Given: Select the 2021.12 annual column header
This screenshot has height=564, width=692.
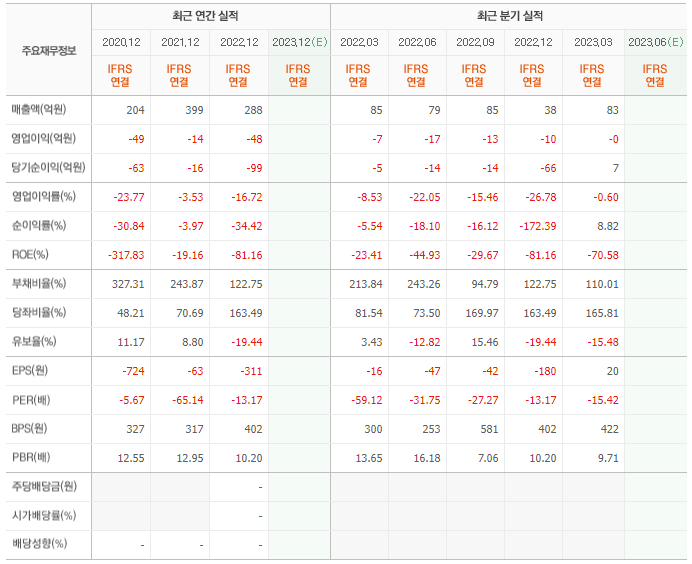Looking at the screenshot, I should point(180,42).
